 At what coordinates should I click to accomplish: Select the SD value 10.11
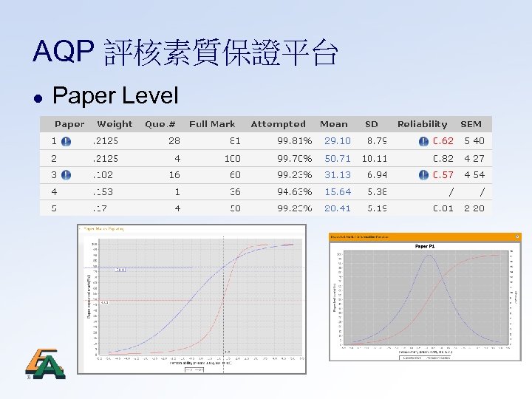pyautogui.click(x=374, y=158)
